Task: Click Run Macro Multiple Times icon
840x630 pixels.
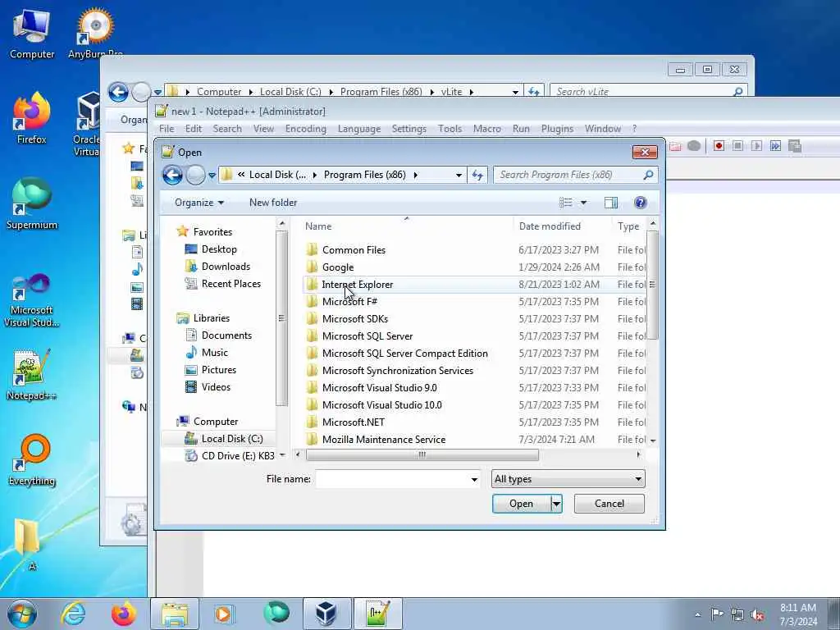Action: coord(775,146)
